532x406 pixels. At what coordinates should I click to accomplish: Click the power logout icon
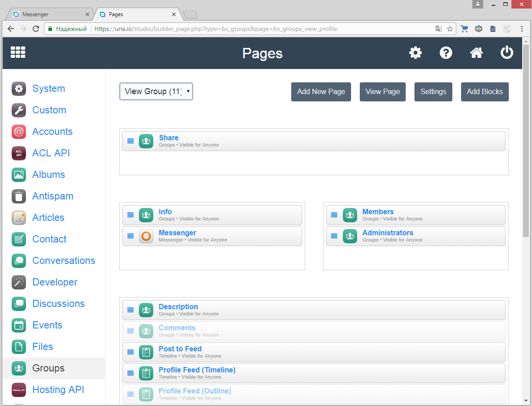click(x=506, y=53)
